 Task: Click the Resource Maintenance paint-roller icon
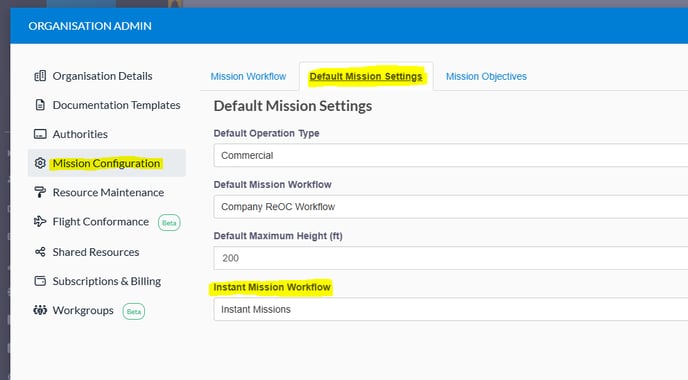(x=40, y=192)
